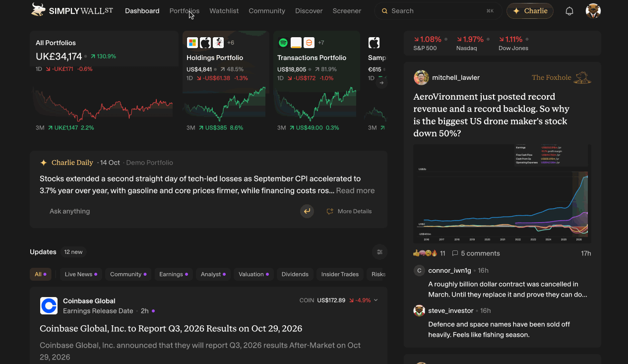The height and width of the screenshot is (364, 628).
Task: Open the user profile avatar
Action: pyautogui.click(x=593, y=11)
